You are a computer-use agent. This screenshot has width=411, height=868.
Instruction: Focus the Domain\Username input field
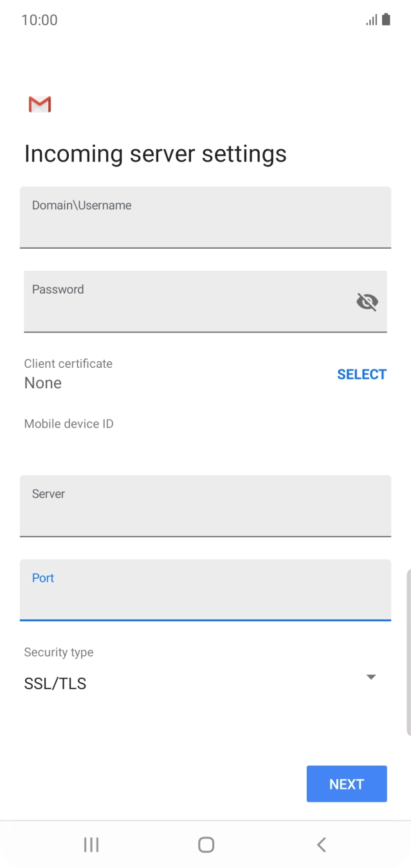205,217
